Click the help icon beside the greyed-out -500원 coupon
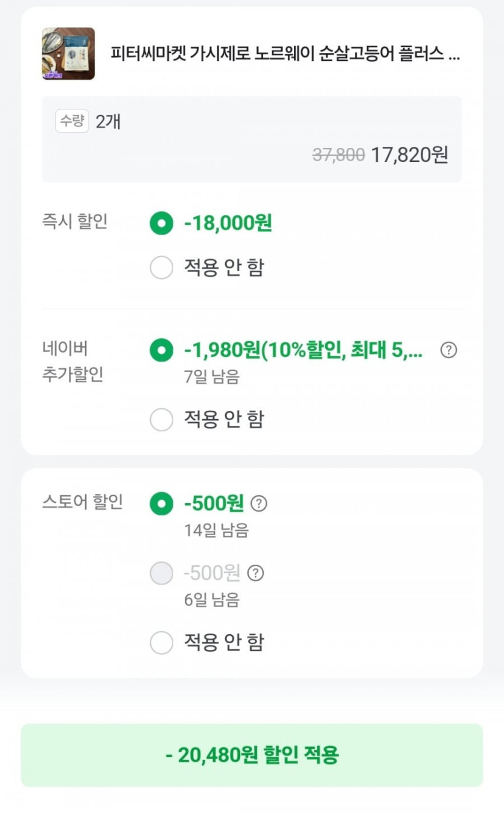The height and width of the screenshot is (813, 504). [256, 573]
